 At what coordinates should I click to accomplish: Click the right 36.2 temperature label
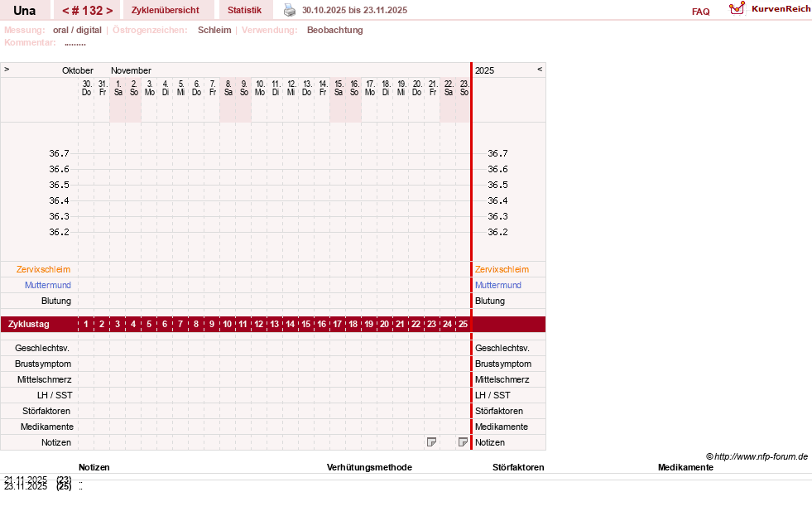(497, 232)
